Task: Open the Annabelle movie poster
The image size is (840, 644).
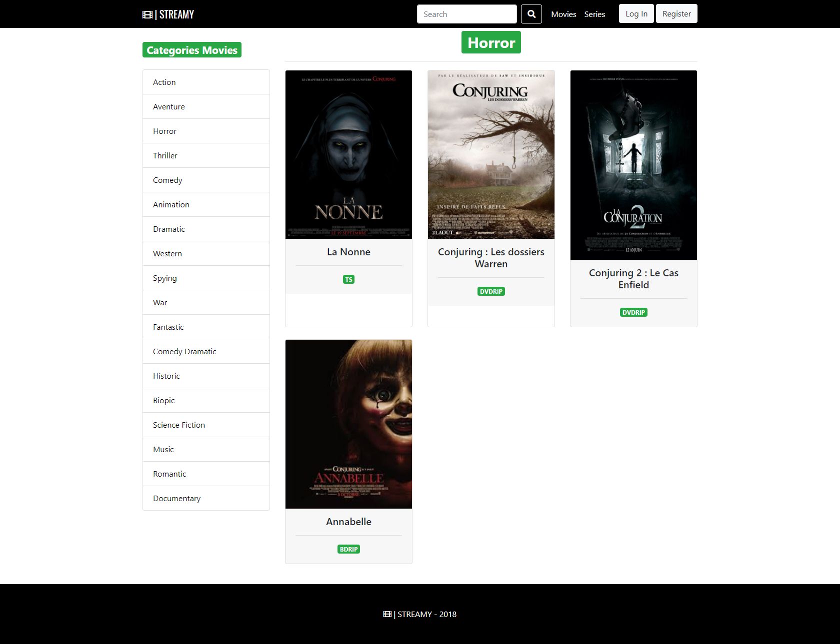Action: pyautogui.click(x=348, y=424)
